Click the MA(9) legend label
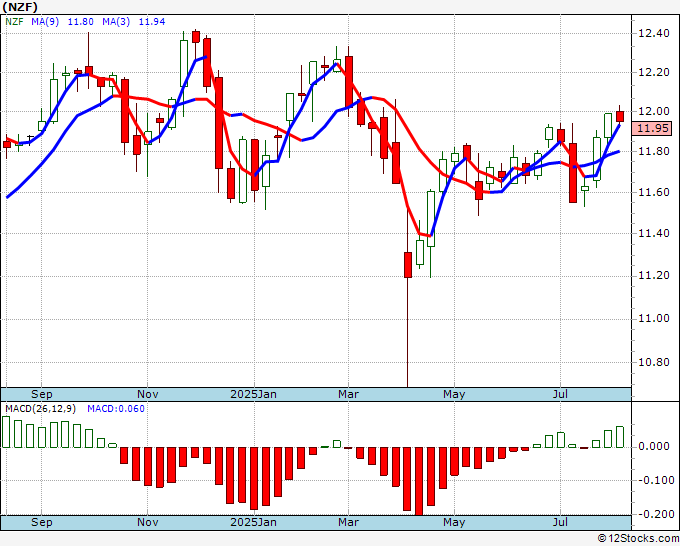This screenshot has width=680, height=546. pos(45,22)
